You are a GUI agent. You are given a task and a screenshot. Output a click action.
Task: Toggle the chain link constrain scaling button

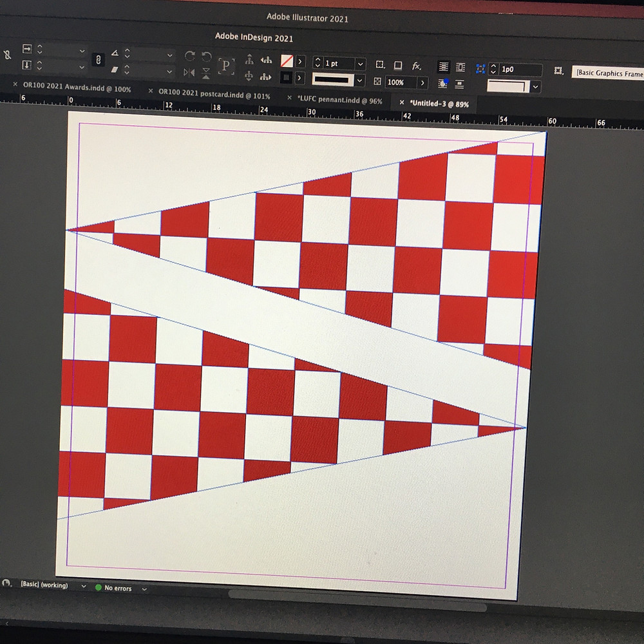tap(98, 59)
